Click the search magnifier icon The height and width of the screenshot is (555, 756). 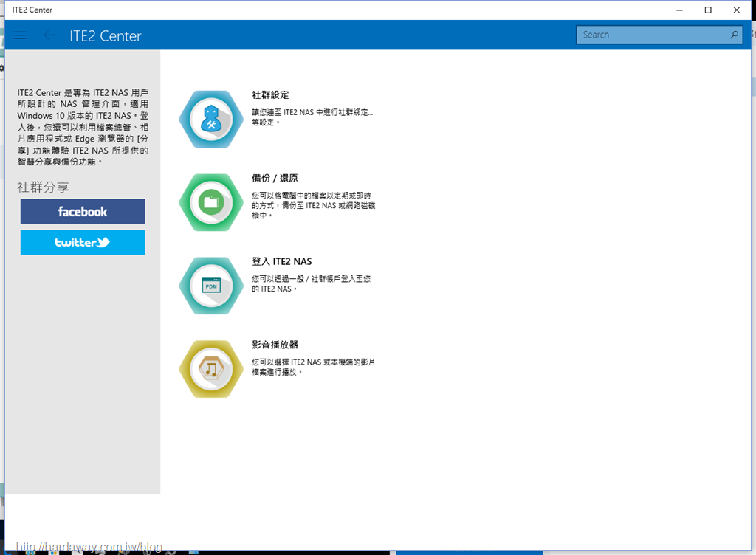(734, 35)
